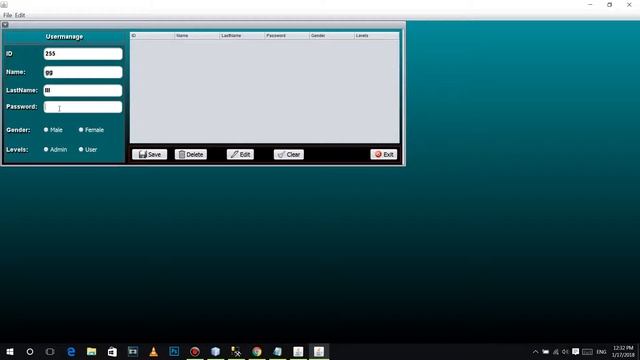Open Google Chrome from taskbar
Image resolution: width=640 pixels, height=360 pixels.
pyautogui.click(x=257, y=351)
